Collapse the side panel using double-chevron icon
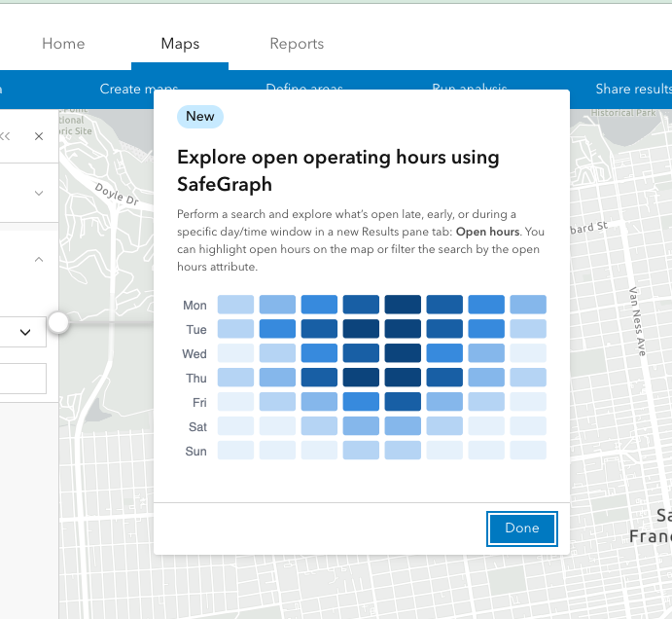672x619 pixels. 5,136
